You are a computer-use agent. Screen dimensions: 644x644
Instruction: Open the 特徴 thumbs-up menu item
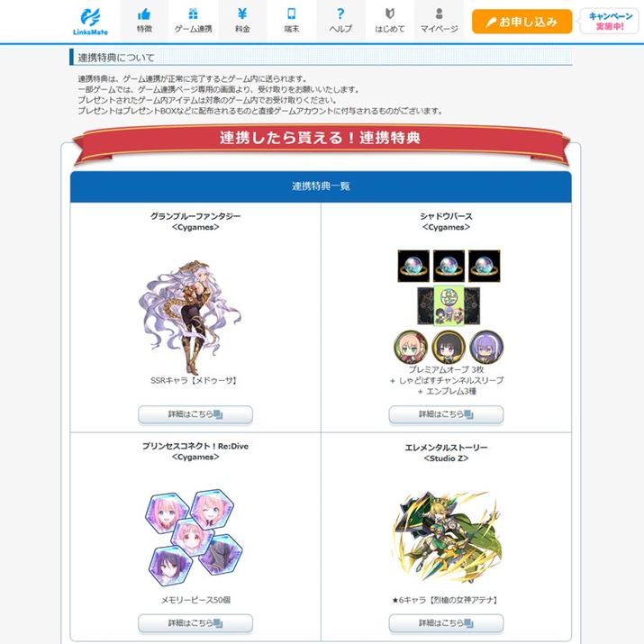[144, 21]
